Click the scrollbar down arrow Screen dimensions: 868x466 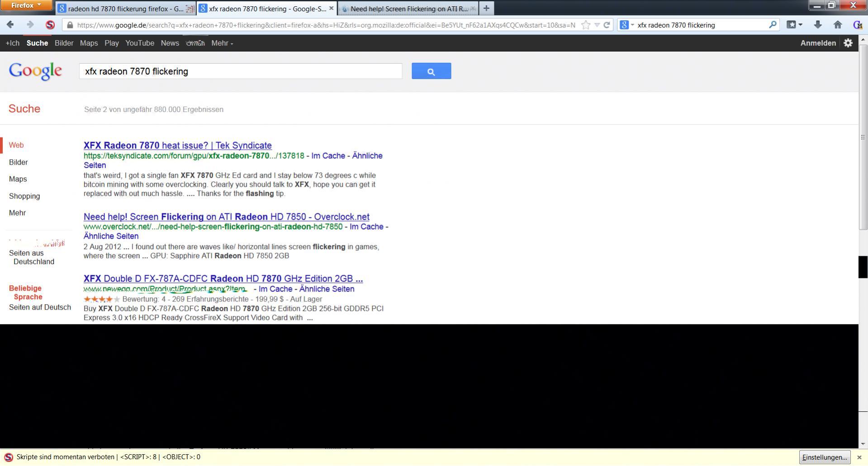[863, 444]
